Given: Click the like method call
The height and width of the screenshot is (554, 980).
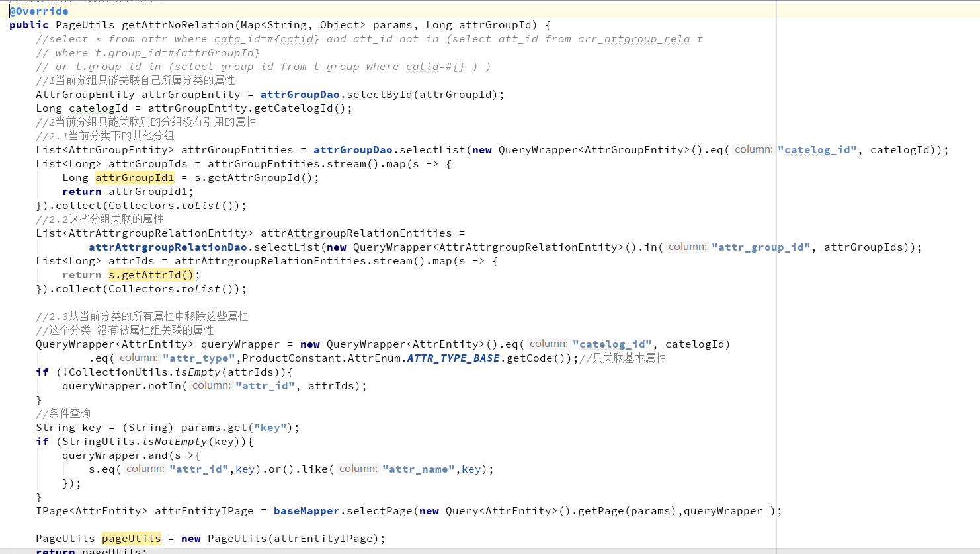Looking at the screenshot, I should click(x=314, y=469).
